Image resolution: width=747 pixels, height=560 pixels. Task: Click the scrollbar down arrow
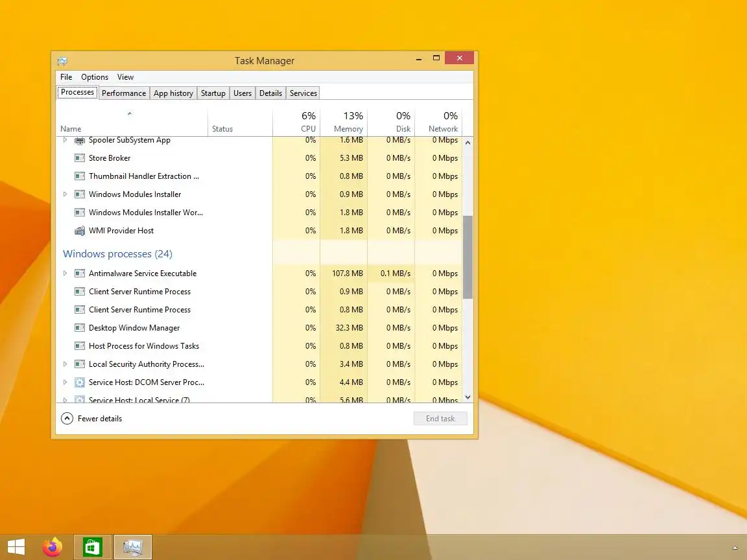(468, 397)
